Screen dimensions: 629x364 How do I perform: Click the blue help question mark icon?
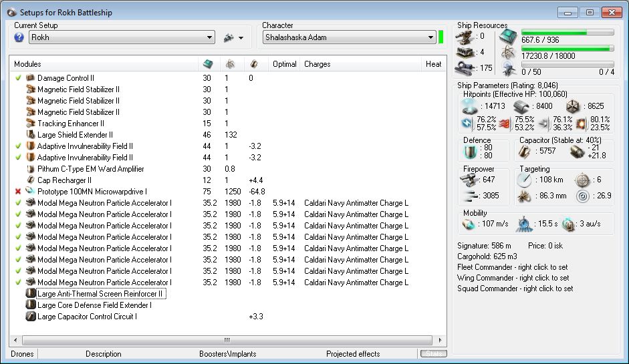coord(19,37)
